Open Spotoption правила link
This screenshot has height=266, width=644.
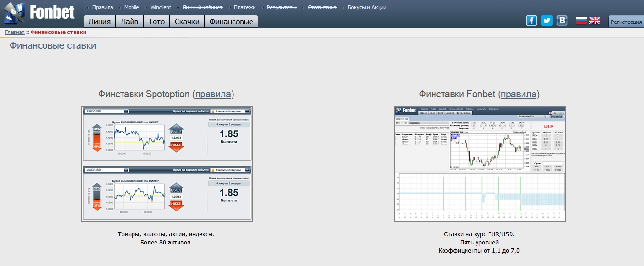coord(213,94)
